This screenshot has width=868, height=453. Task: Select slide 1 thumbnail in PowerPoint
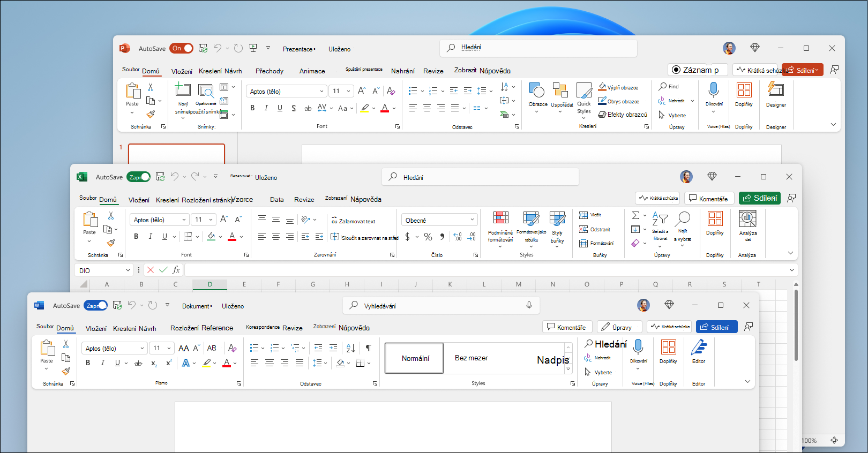click(176, 154)
